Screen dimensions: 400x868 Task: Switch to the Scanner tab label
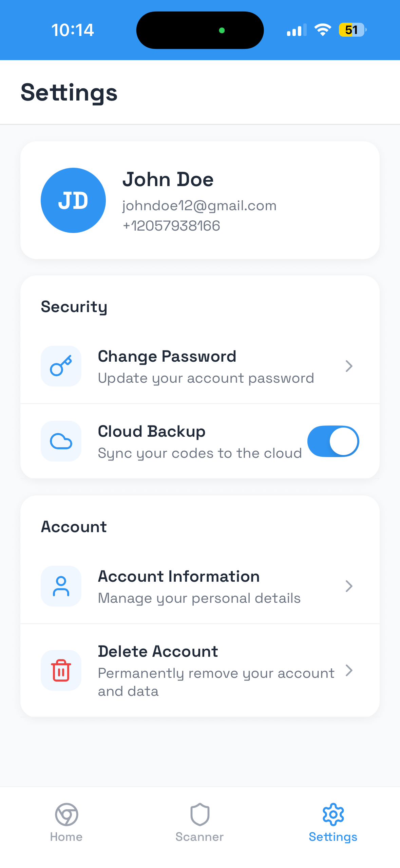click(199, 837)
